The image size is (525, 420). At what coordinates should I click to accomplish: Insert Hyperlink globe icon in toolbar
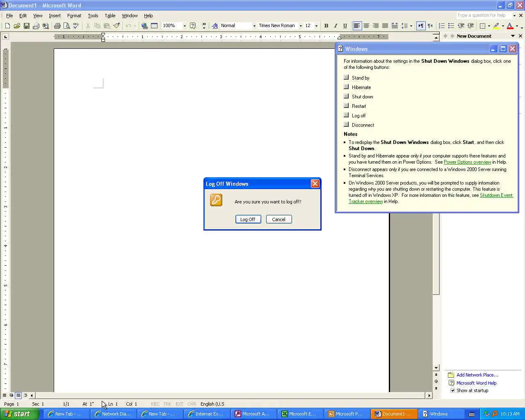(x=145, y=26)
